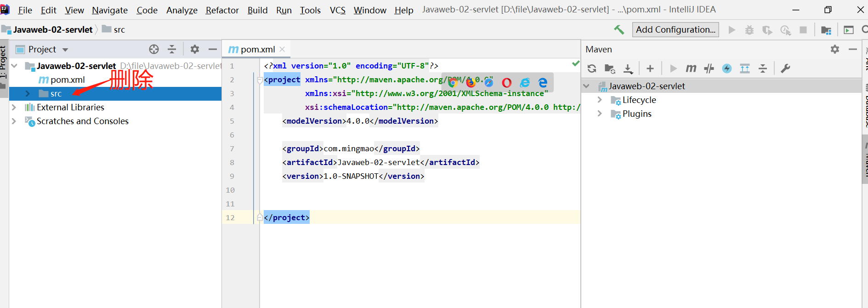Open in Chrome browser icon
Screen dimensions: 868x308
point(453,82)
